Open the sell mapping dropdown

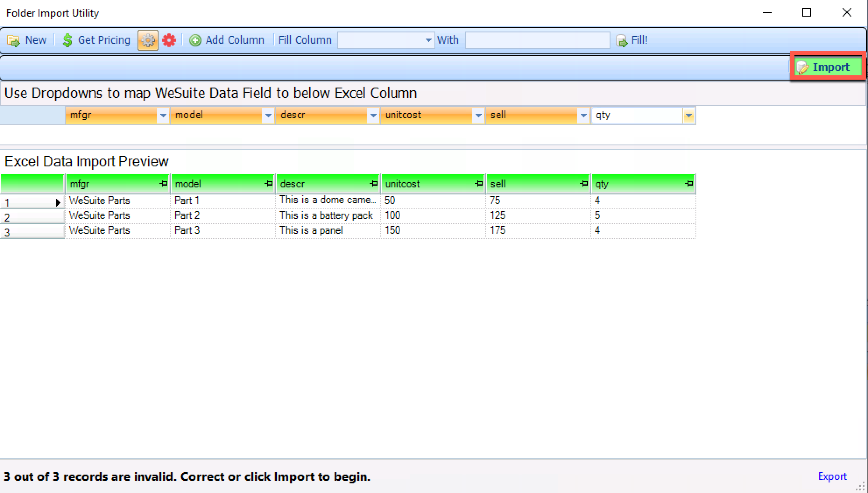click(583, 116)
